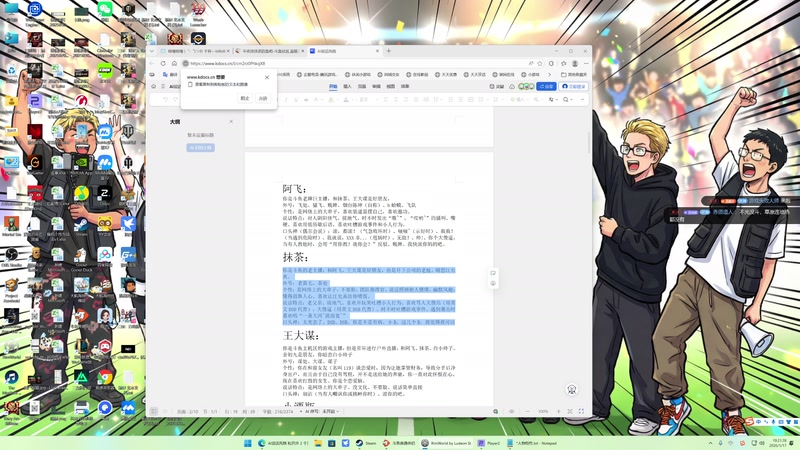Enter fullscreen mode from status bar
The height and width of the screenshot is (450, 800).
pos(581,411)
